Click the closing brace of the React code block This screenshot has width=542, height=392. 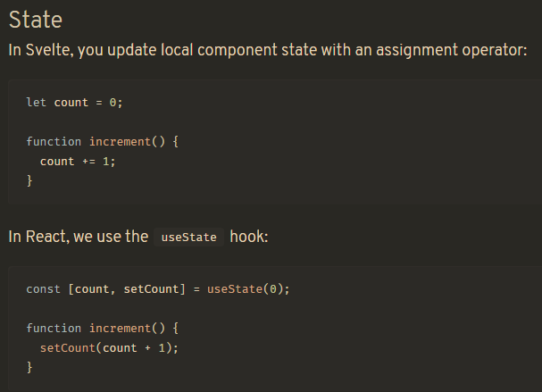pyautogui.click(x=29, y=367)
